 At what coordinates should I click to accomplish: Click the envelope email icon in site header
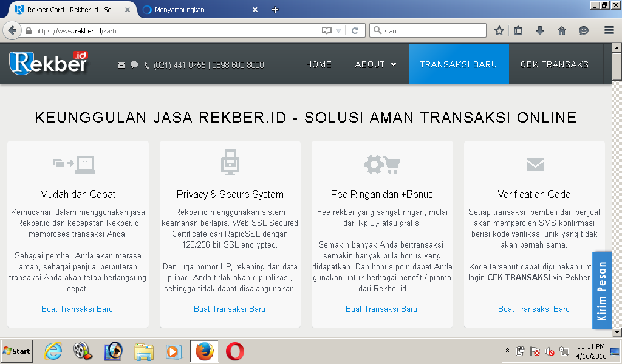click(121, 65)
